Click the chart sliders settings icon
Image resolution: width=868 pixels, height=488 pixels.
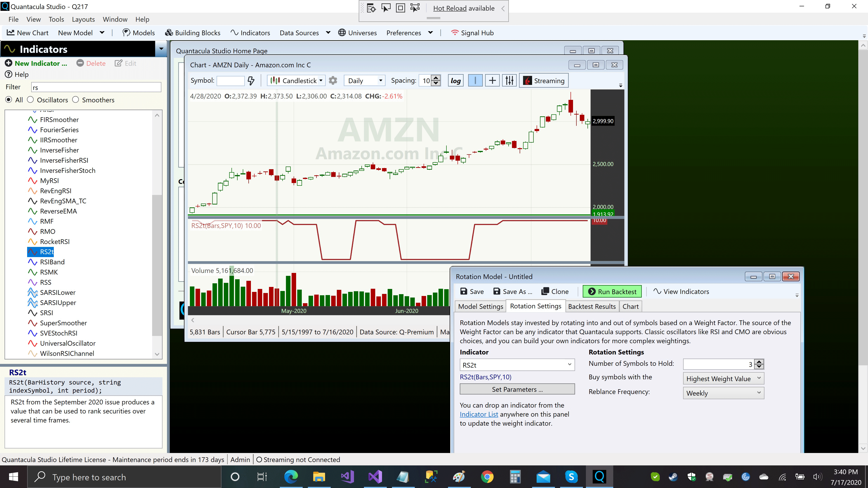coord(509,80)
